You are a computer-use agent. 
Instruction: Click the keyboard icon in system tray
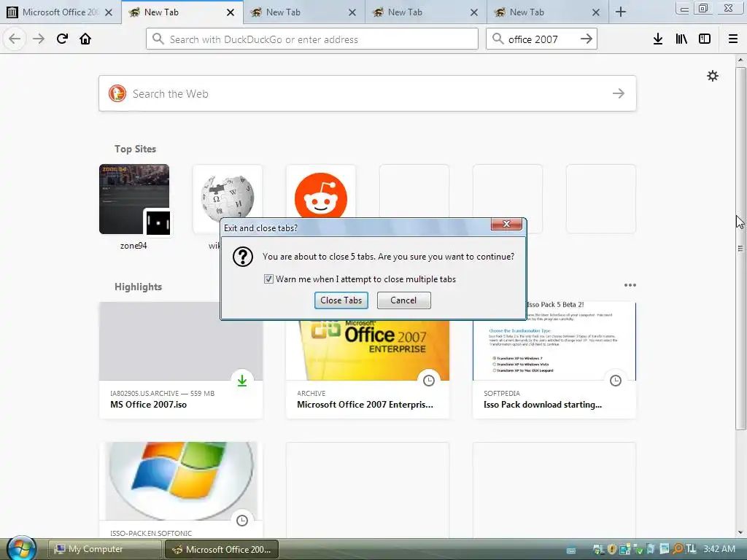pyautogui.click(x=570, y=550)
